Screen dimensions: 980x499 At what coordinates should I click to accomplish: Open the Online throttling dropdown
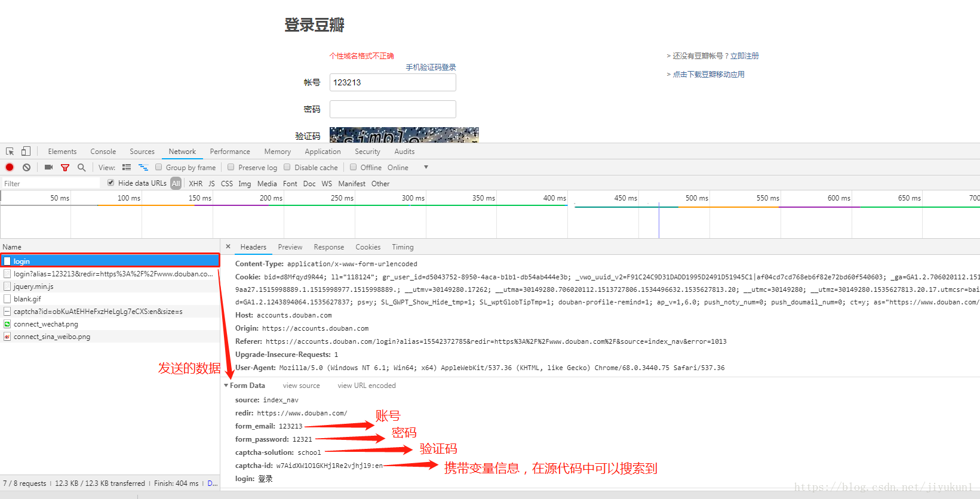(408, 168)
